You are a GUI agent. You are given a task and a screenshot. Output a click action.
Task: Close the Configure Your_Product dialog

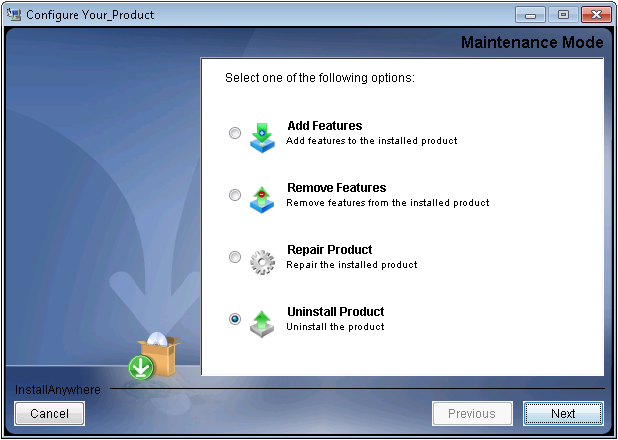[x=595, y=15]
